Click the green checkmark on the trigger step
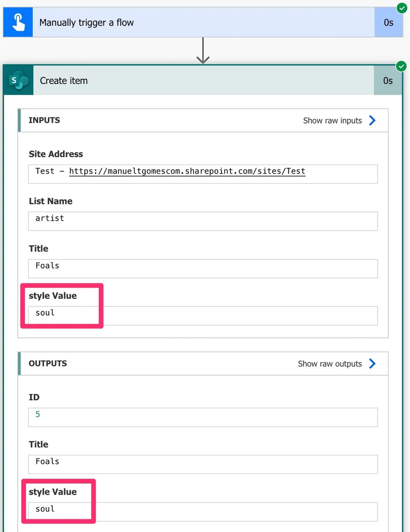The image size is (410, 532). tap(401, 8)
